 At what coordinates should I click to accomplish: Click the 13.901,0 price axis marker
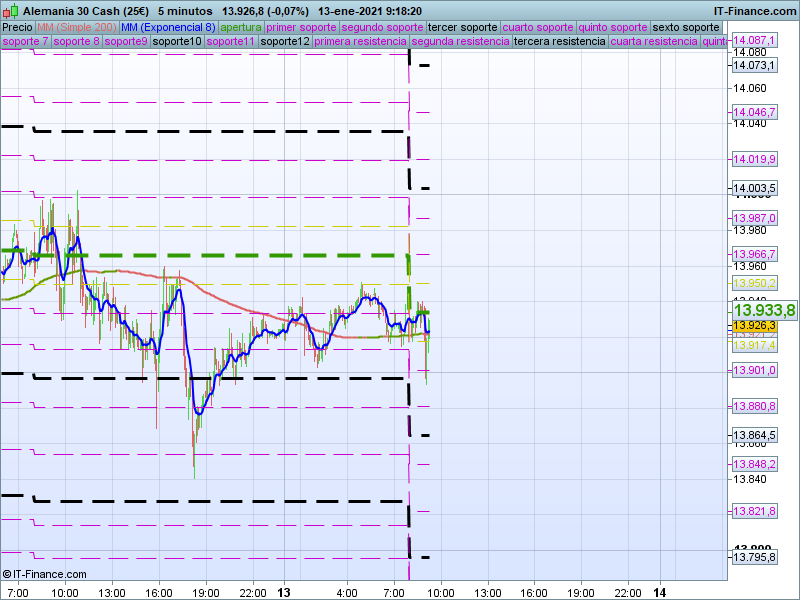click(754, 370)
